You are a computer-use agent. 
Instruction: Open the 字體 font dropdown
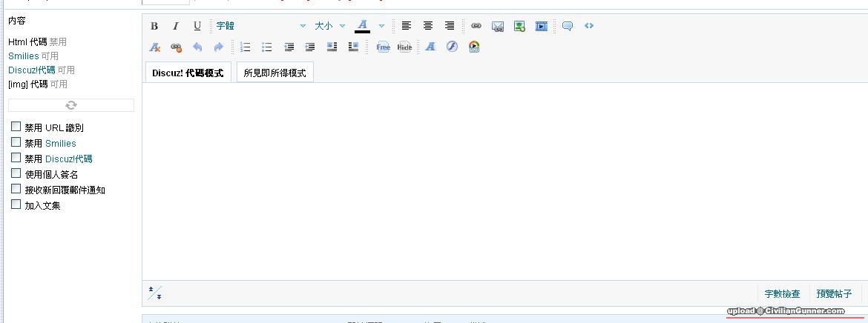click(260, 26)
